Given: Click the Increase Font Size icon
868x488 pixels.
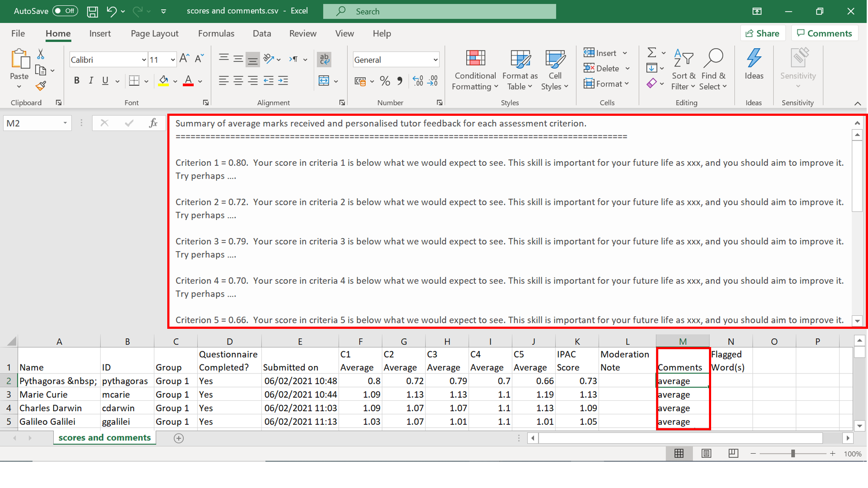Looking at the screenshot, I should coord(184,59).
